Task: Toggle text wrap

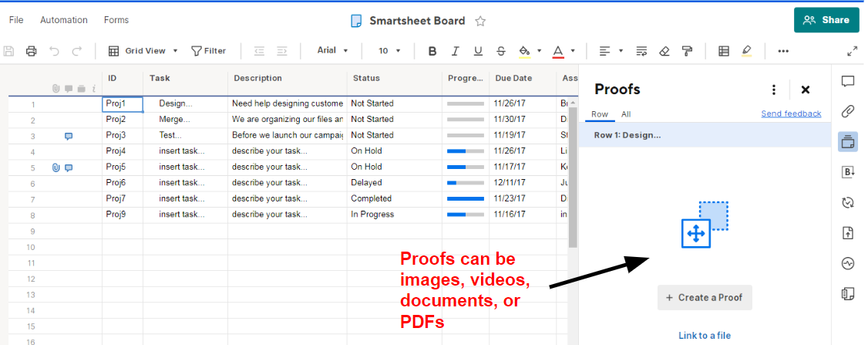Action: click(641, 51)
